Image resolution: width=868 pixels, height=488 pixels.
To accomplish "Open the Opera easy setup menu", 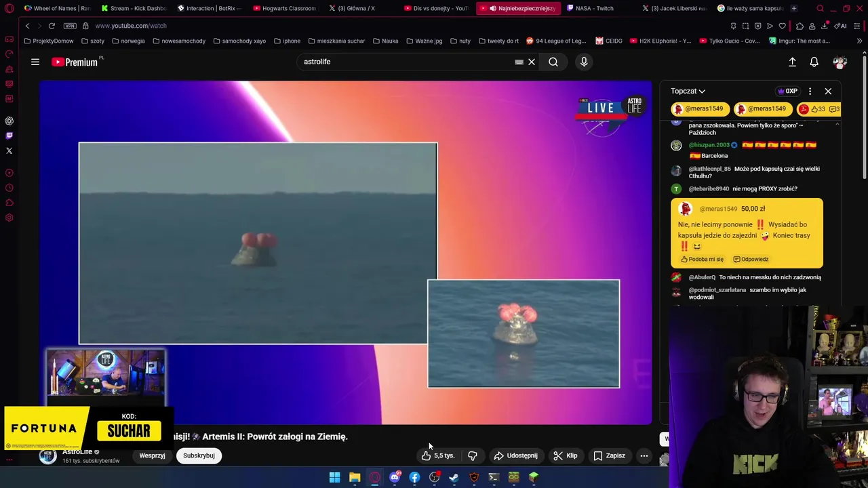I will (857, 26).
